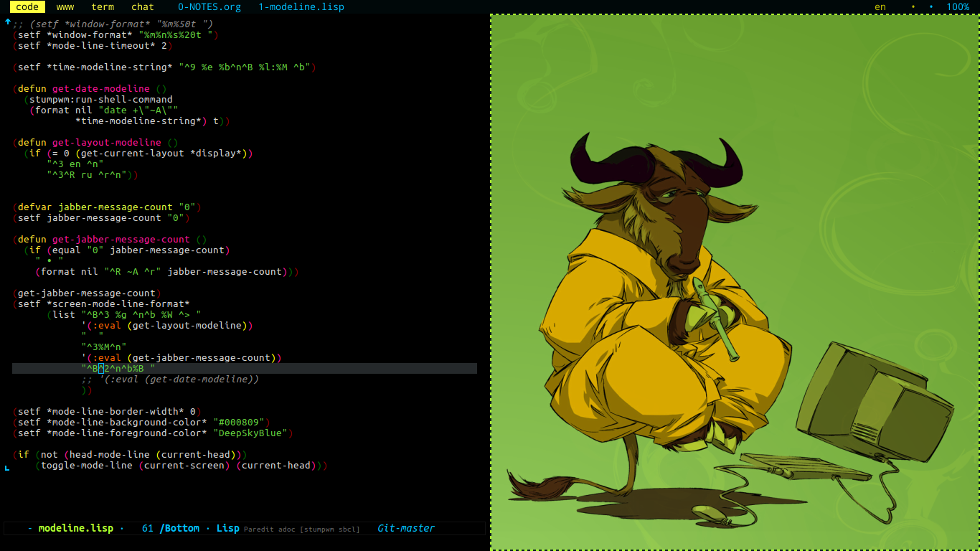The width and height of the screenshot is (980, 551).
Task: Click the commented "setf *window-format*" first line
Action: tap(113, 24)
